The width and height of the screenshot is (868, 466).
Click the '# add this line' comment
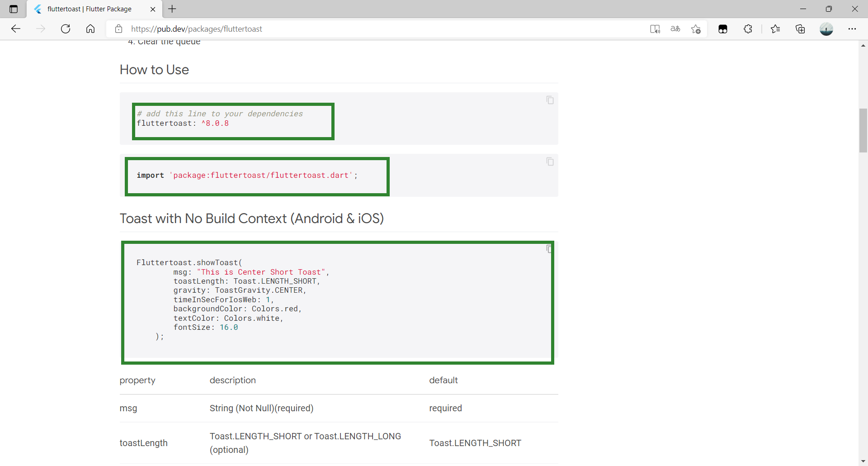click(x=220, y=114)
